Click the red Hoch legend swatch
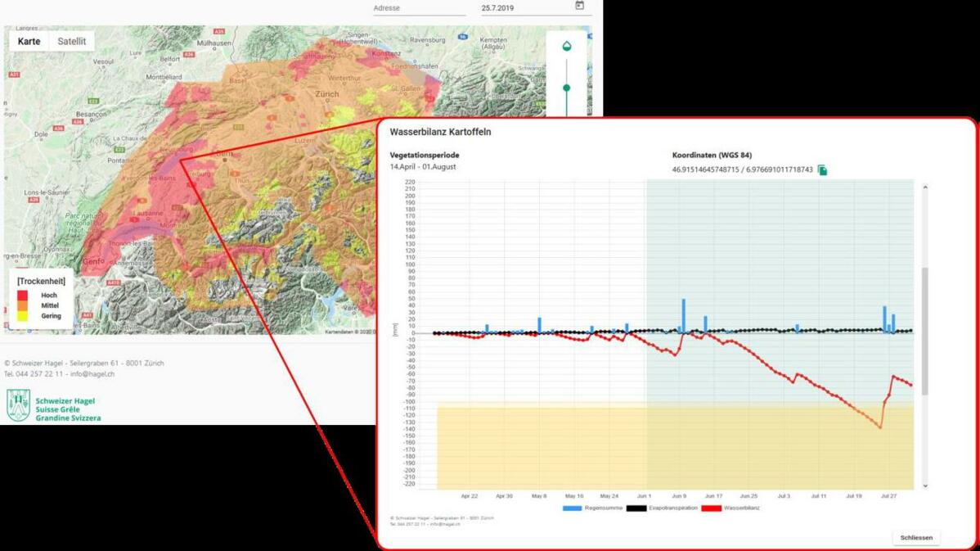This screenshot has width=980, height=551. 23,295
